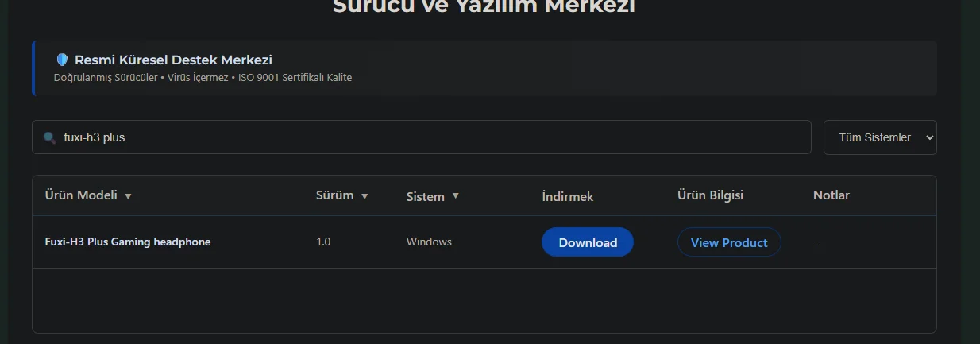Click the "Notlar" column header
Image resolution: width=980 pixels, height=344 pixels.
pyautogui.click(x=831, y=195)
